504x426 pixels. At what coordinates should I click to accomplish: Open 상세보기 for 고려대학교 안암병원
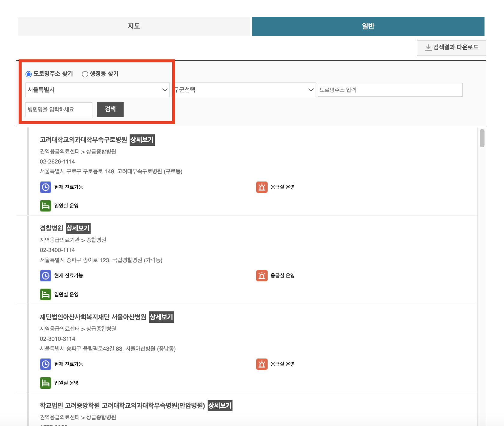point(220,406)
